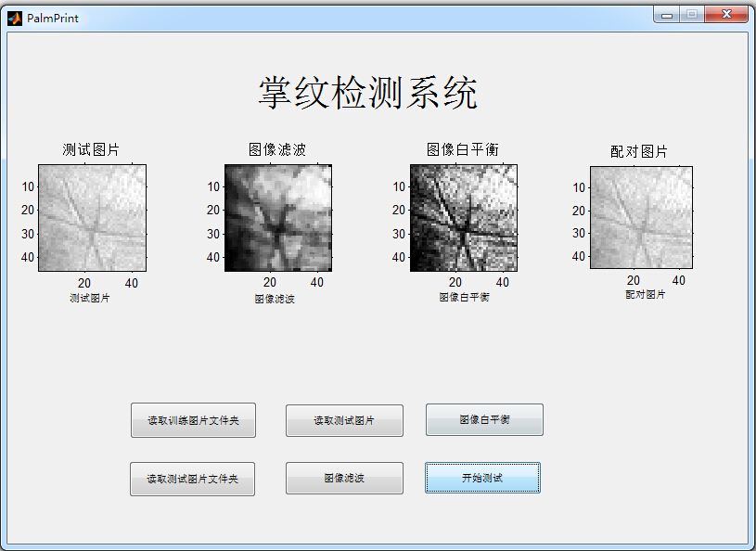The width and height of the screenshot is (756, 551).
Task: Select the 图像白平衡 balanced image plot
Action: pos(464,218)
